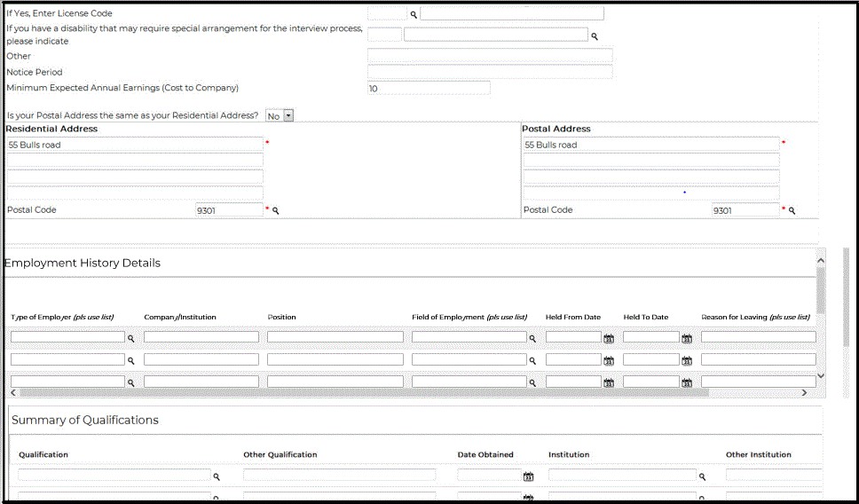The height and width of the screenshot is (504, 859).
Task: Open Held To Date calendar in first row
Action: click(686, 338)
